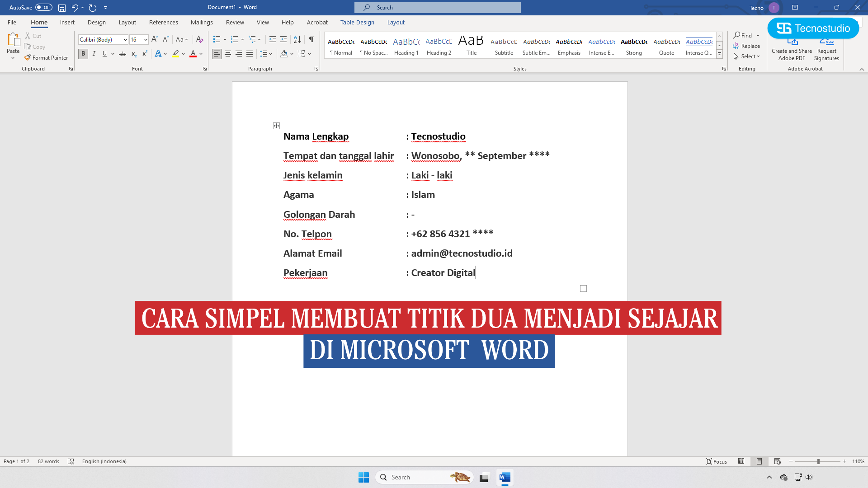Viewport: 868px width, 488px height.
Task: Clear all formatting icon
Action: [199, 39]
